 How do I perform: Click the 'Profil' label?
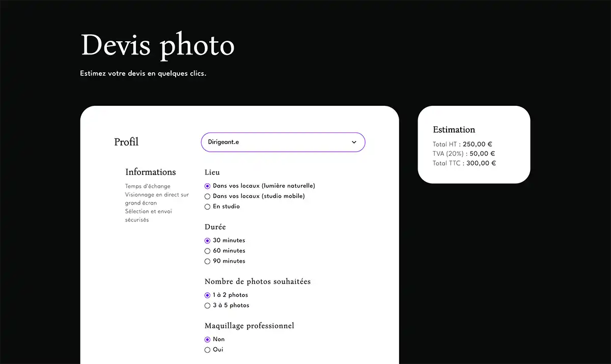coord(126,142)
